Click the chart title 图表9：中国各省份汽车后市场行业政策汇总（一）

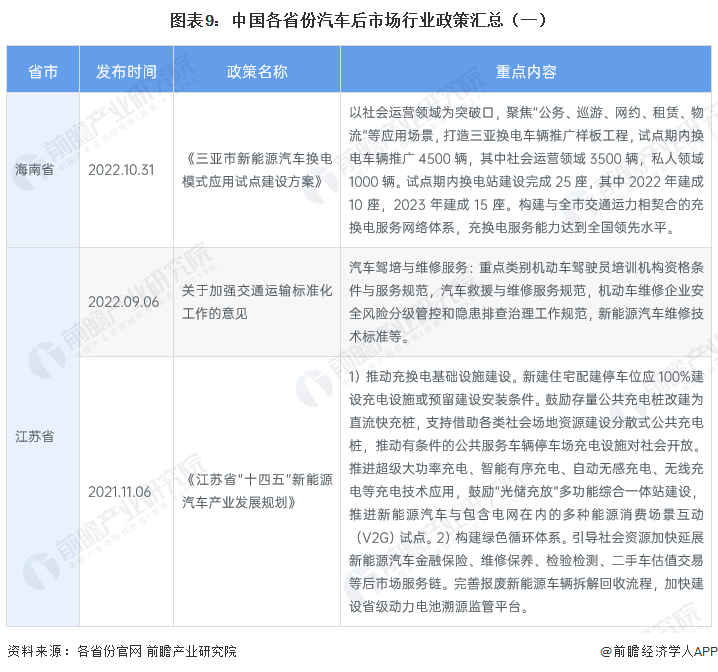pos(358,20)
